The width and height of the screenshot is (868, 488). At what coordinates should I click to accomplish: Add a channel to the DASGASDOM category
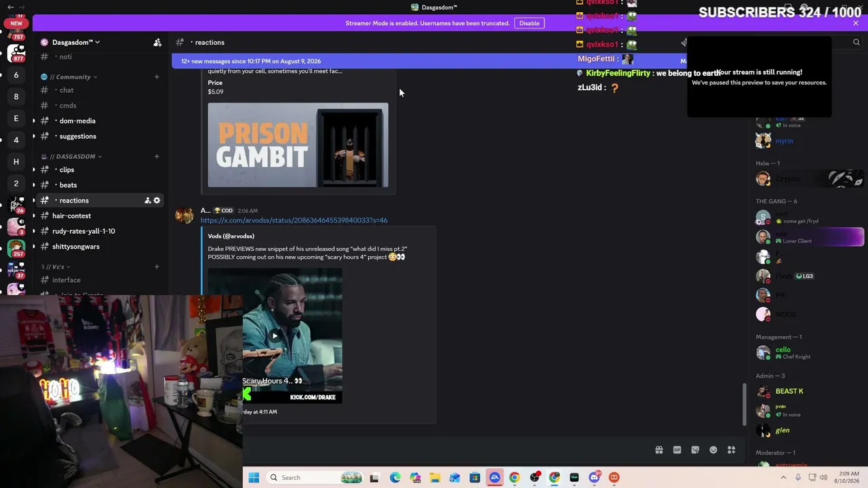[x=157, y=157]
